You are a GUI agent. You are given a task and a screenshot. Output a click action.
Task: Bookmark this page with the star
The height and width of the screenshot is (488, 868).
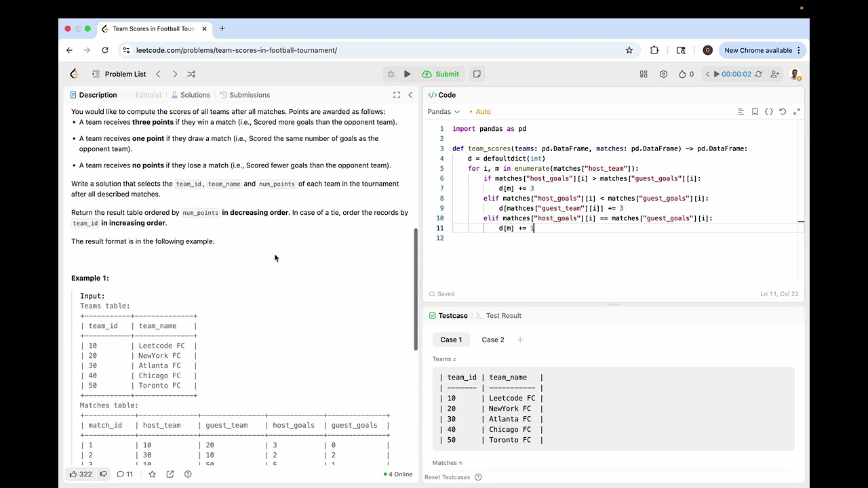629,50
